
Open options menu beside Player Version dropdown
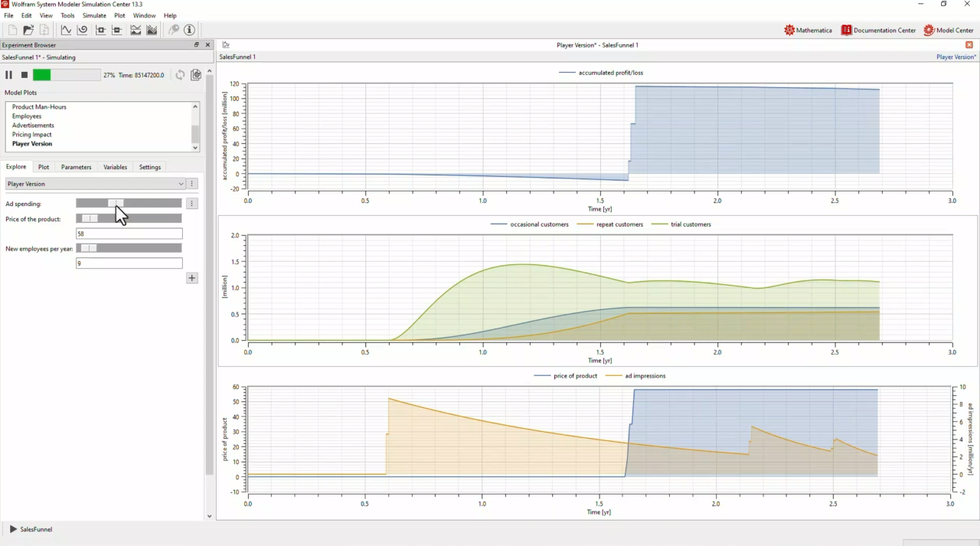[192, 184]
